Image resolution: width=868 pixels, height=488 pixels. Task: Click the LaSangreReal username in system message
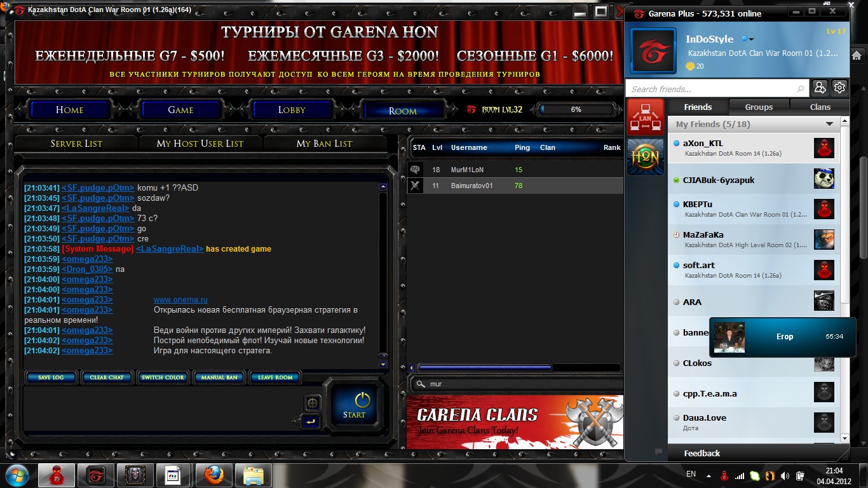point(170,249)
